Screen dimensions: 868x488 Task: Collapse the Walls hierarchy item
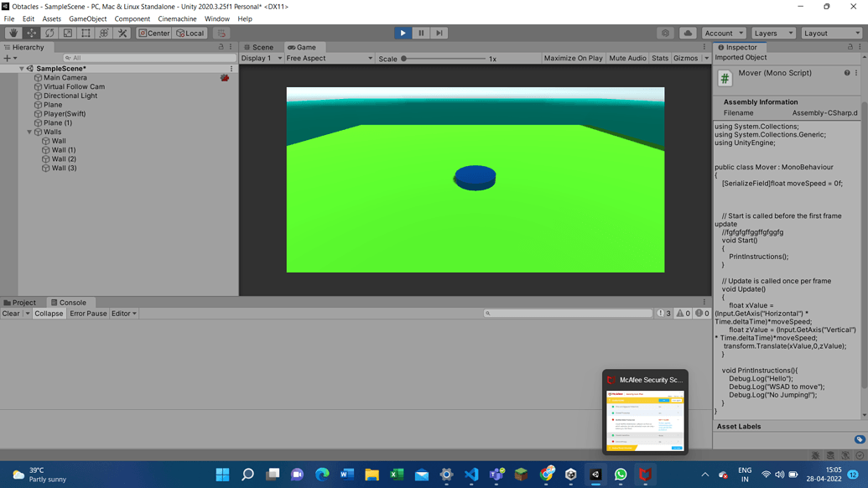[28, 132]
